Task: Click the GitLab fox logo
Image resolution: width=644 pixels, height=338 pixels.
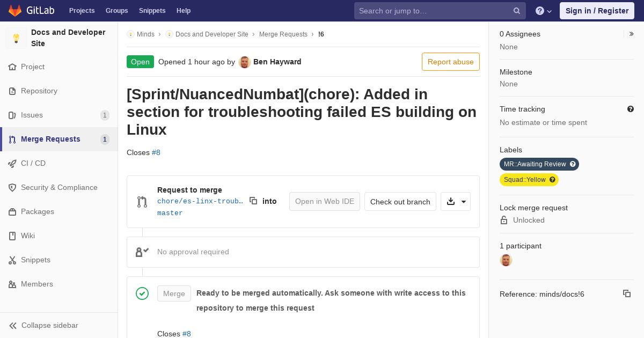Action: click(15, 10)
